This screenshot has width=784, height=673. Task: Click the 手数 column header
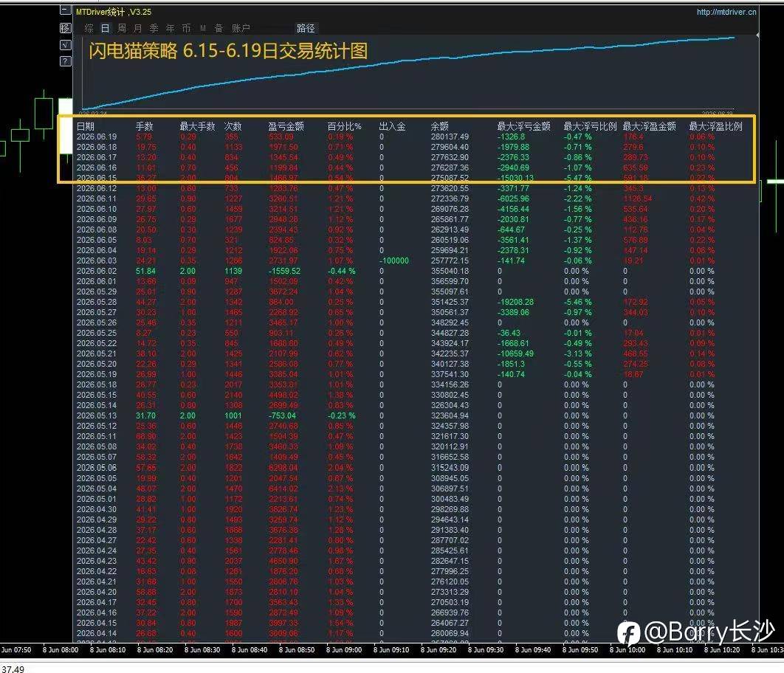click(x=144, y=126)
